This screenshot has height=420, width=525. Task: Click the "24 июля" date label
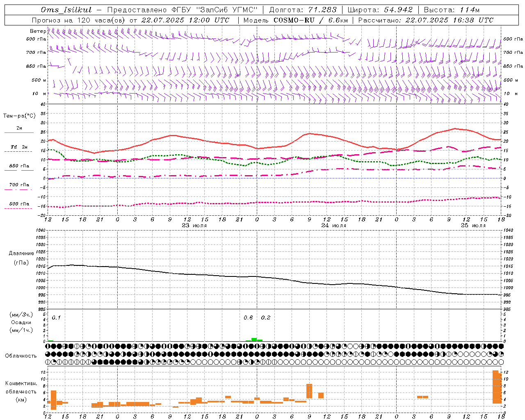click(334, 226)
